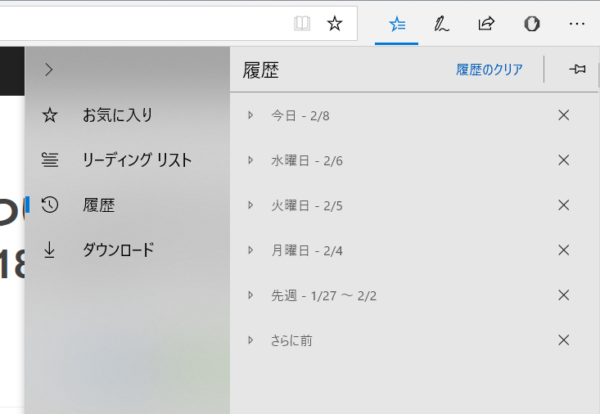Click the 月曜日 - 2/4 label

pos(307,251)
